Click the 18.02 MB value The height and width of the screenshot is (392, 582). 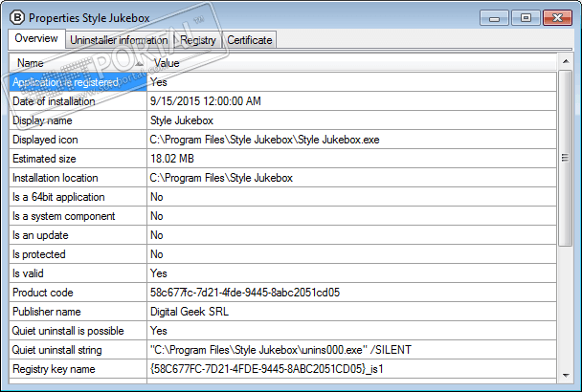pos(172,159)
